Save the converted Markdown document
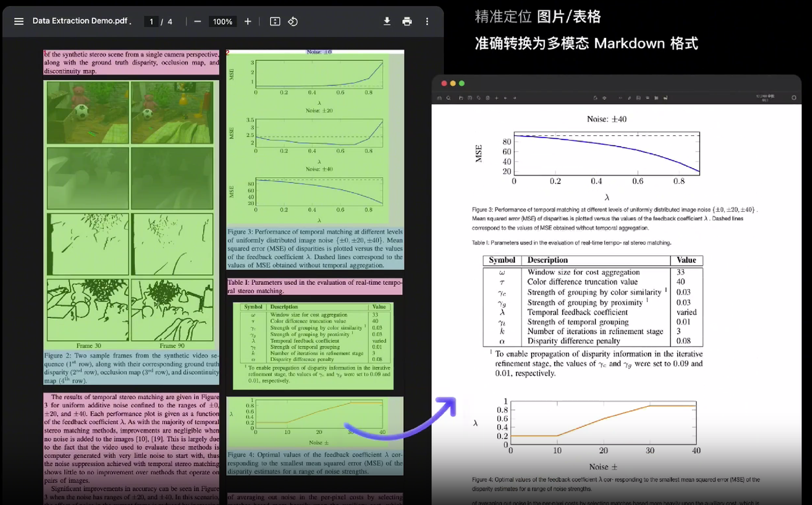The height and width of the screenshot is (505, 812). click(x=470, y=97)
